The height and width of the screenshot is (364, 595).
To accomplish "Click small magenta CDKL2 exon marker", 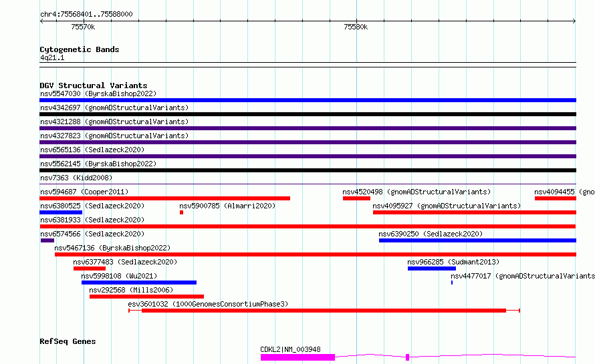I will click(x=408, y=357).
